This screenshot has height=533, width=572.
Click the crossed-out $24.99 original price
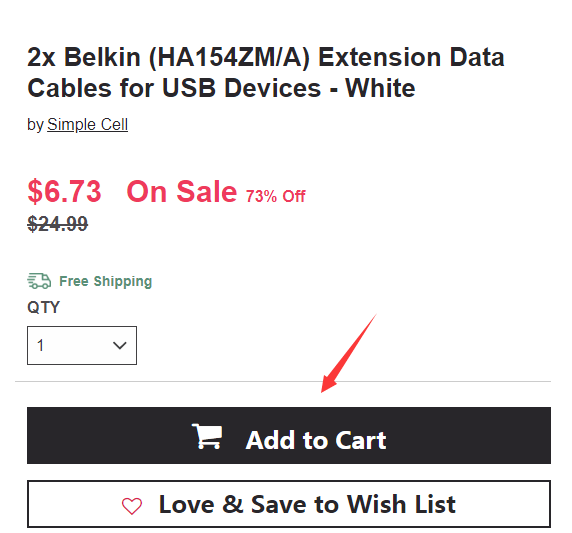[x=58, y=224]
